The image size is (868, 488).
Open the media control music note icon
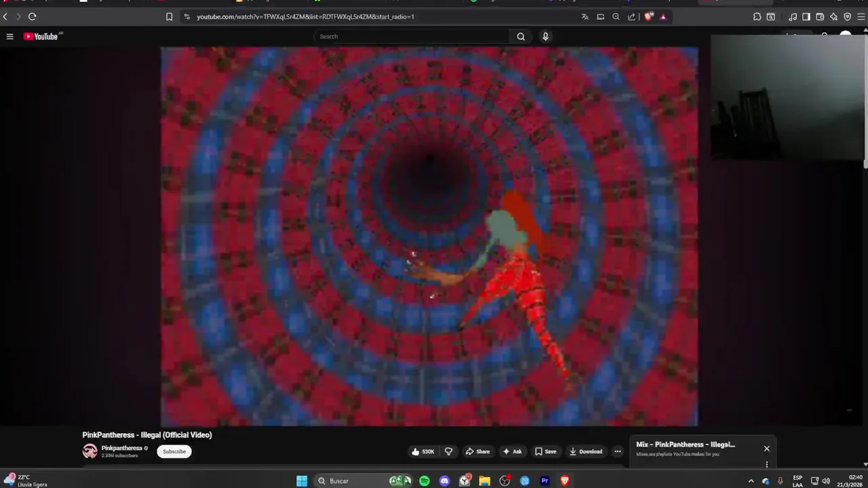tap(793, 16)
